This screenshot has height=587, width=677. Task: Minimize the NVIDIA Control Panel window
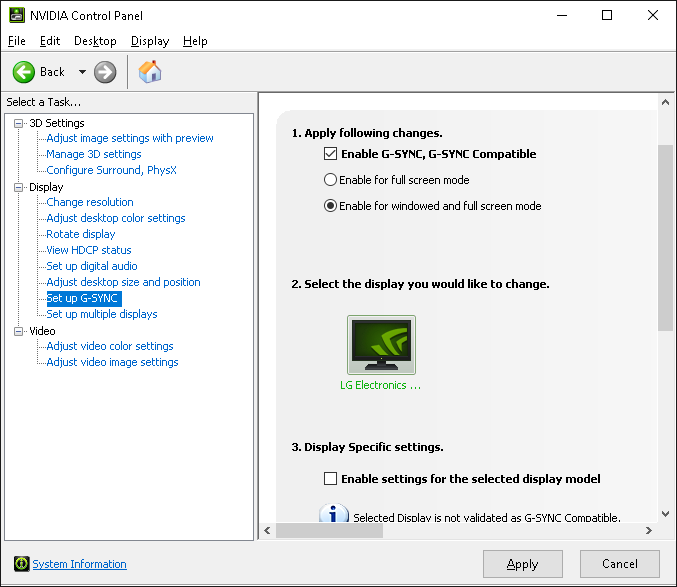pyautogui.click(x=562, y=16)
